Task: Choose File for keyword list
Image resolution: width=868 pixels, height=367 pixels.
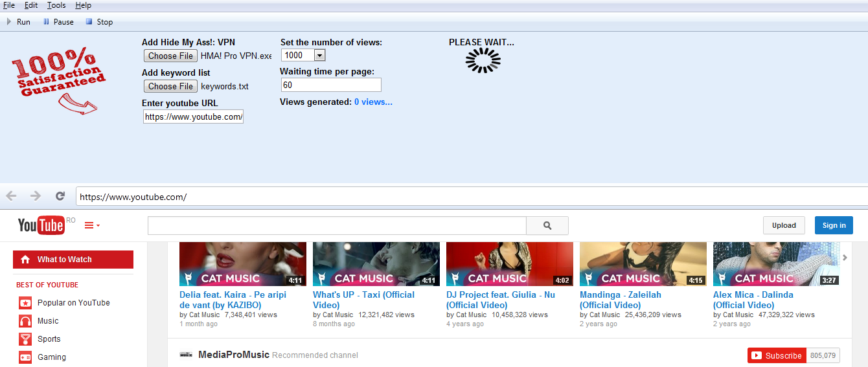Action: [x=170, y=86]
